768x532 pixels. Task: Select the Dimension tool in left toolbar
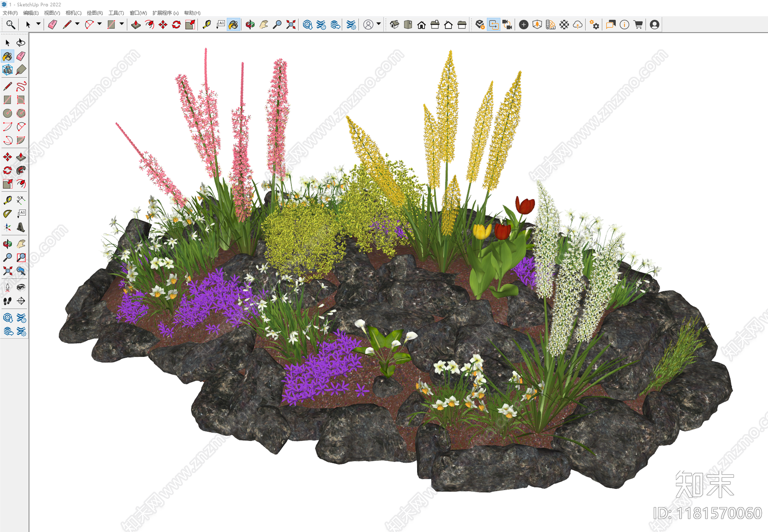pos(21,200)
